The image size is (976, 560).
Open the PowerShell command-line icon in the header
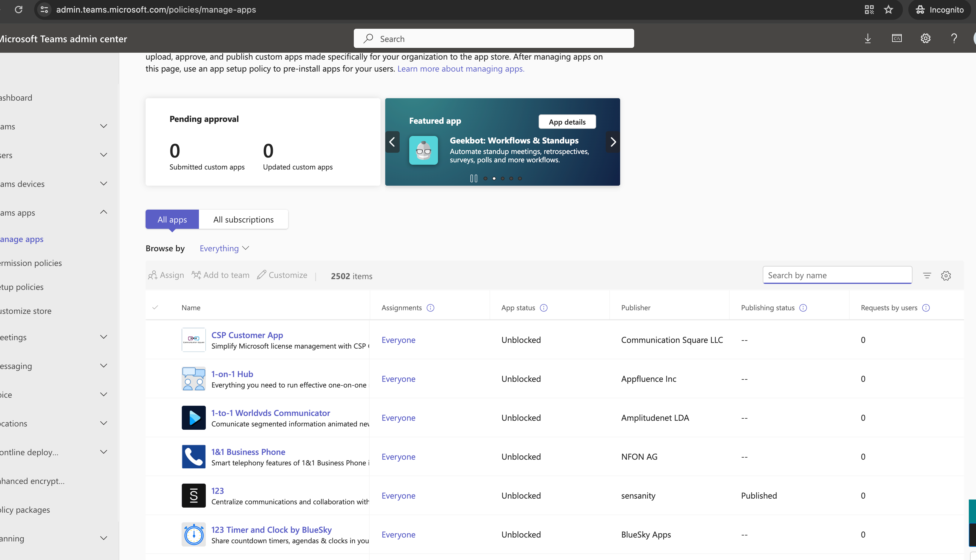[x=897, y=38]
